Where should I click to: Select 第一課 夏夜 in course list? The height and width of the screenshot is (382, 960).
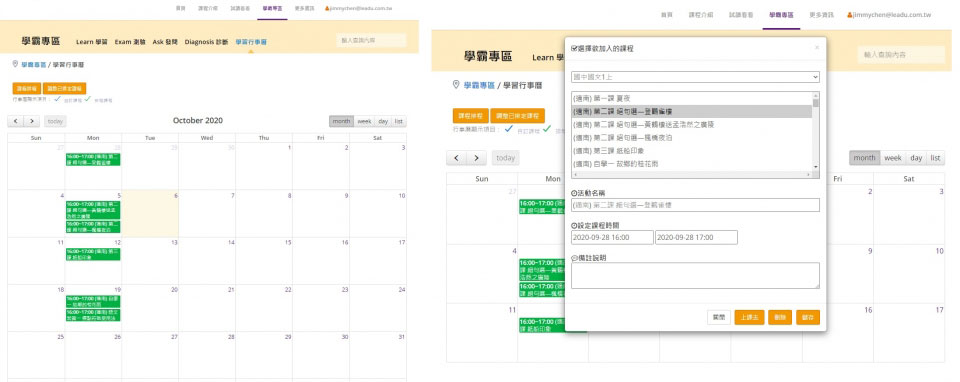click(691, 98)
